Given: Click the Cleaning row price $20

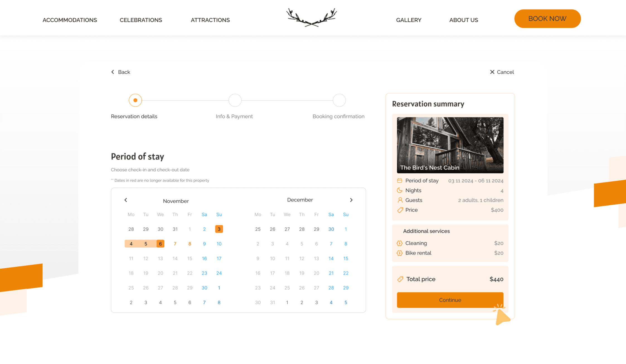Looking at the screenshot, I should click(x=499, y=243).
